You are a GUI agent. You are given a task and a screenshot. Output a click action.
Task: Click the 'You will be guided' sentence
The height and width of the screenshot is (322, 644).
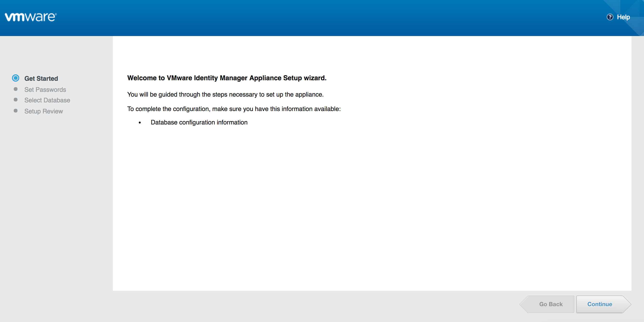[225, 95]
